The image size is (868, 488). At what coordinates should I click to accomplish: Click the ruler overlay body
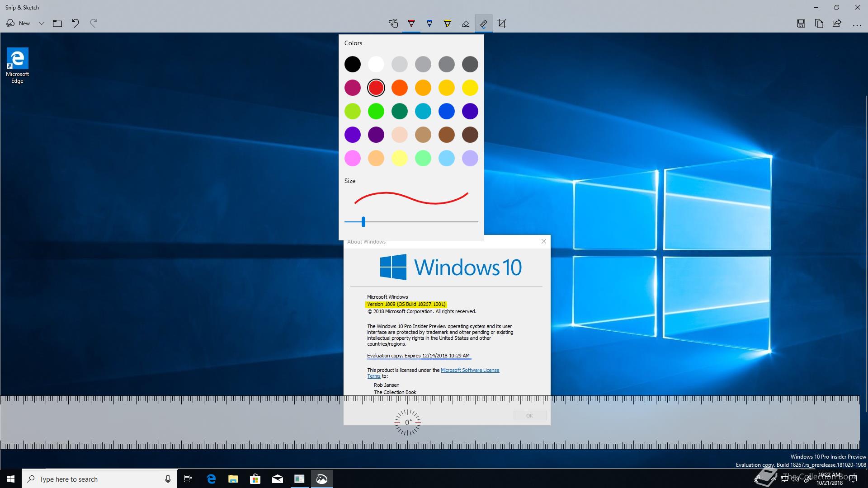[x=429, y=422]
